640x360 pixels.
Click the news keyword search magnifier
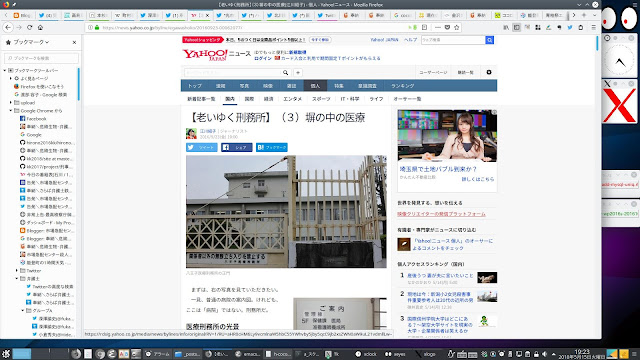286,73
